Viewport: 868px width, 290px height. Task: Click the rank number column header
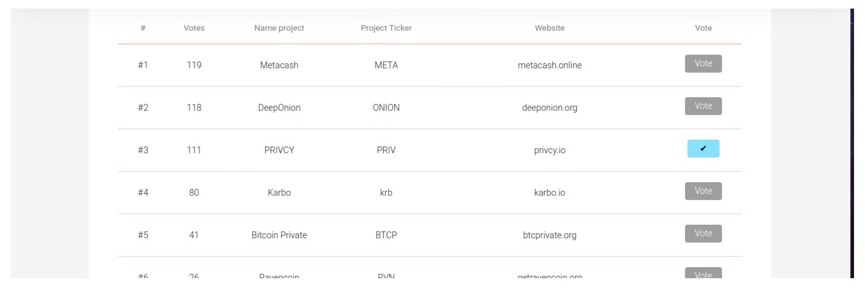tap(143, 28)
